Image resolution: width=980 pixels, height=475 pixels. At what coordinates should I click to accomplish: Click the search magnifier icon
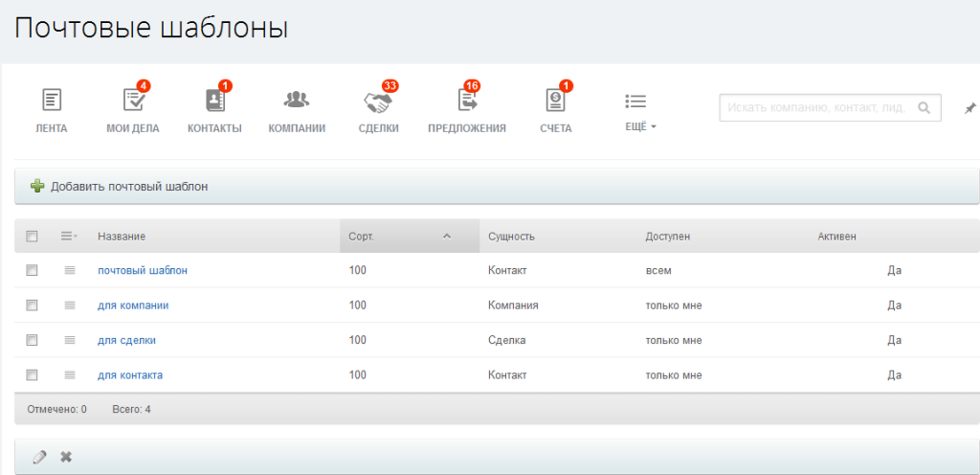click(924, 107)
